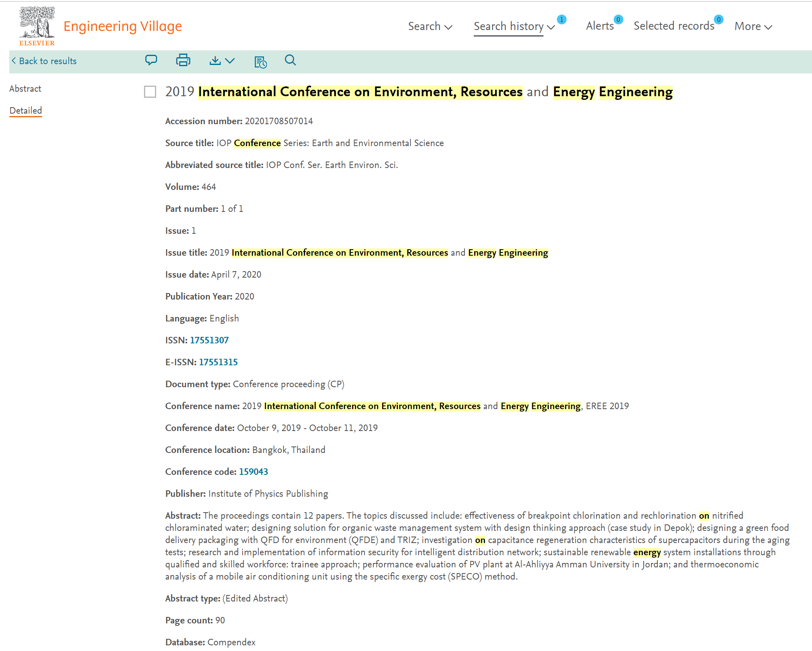The width and height of the screenshot is (812, 651).
Task: Click 'Conference proceeding (CP)' document type
Action: (x=288, y=384)
